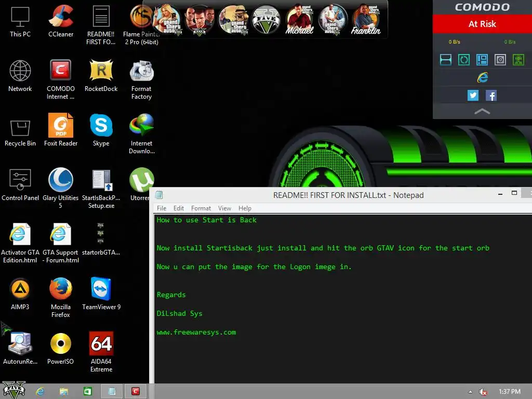Click the COMODO widget update icon

(464, 60)
